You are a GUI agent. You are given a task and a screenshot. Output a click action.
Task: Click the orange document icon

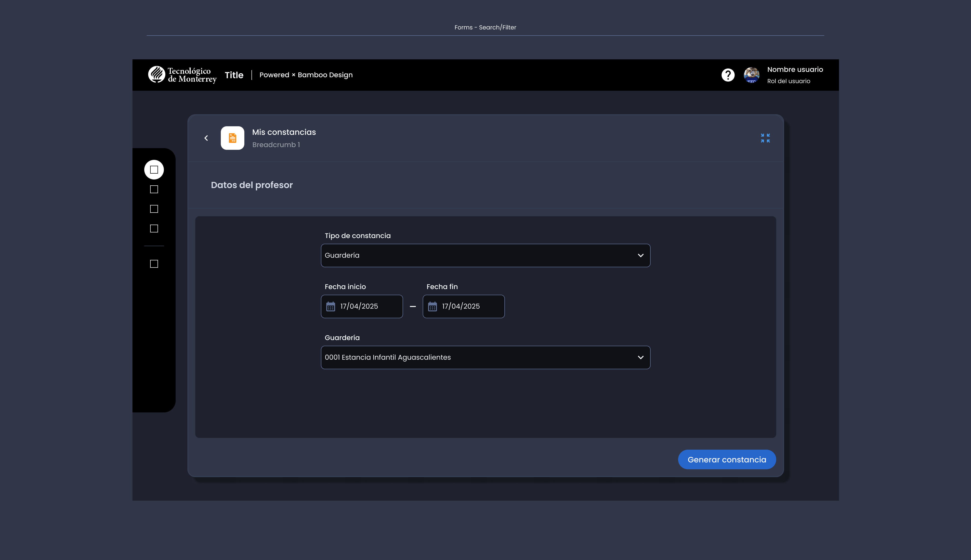[x=232, y=138]
